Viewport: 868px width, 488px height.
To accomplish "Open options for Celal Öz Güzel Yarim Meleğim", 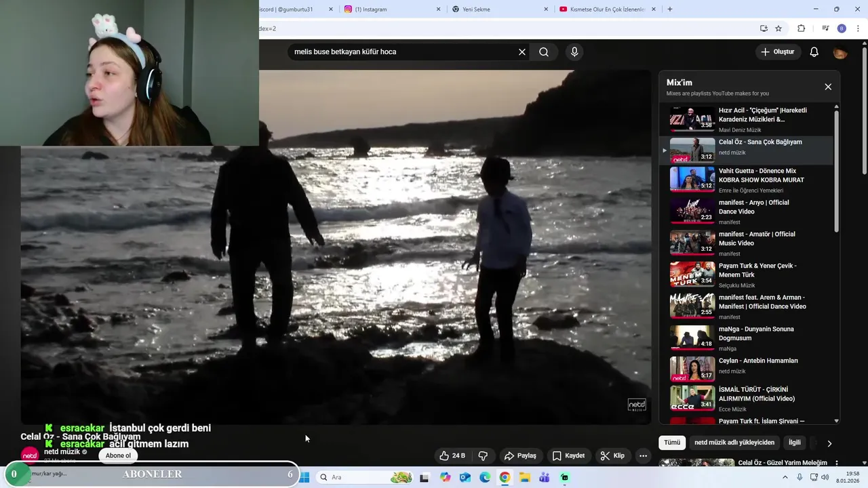I will 836,463.
